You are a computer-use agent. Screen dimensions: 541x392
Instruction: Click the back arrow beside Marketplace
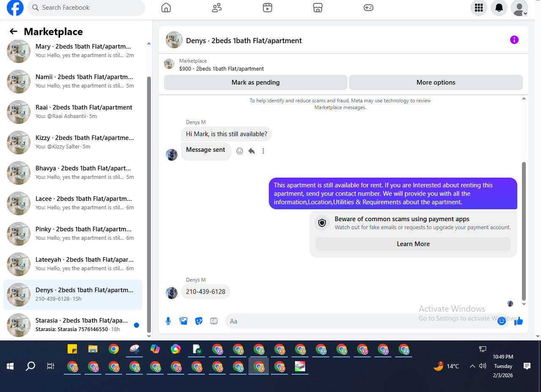(14, 31)
